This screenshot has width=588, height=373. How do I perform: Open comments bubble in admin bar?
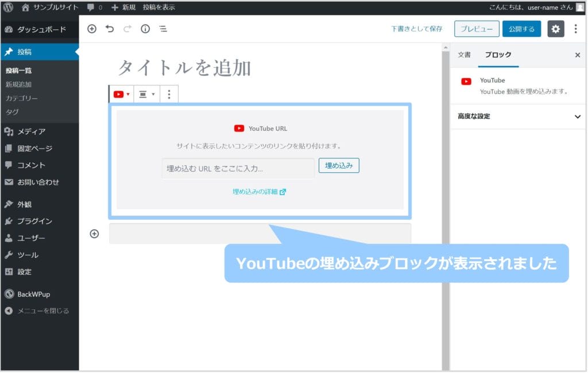[95, 7]
